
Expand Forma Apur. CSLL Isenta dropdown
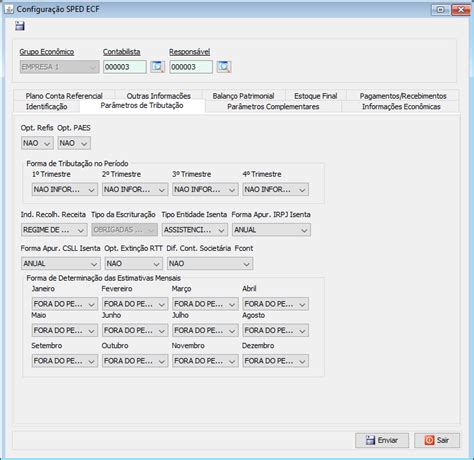pyautogui.click(x=60, y=264)
